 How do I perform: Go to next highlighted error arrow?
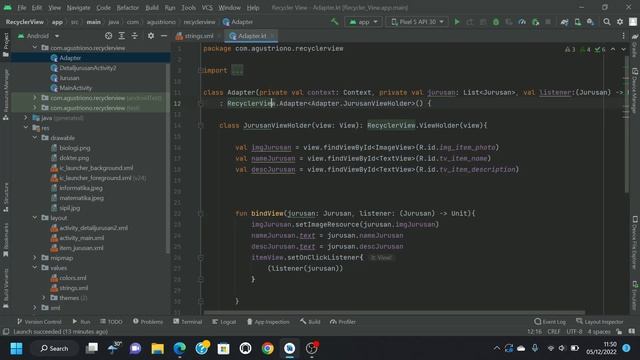coord(623,49)
